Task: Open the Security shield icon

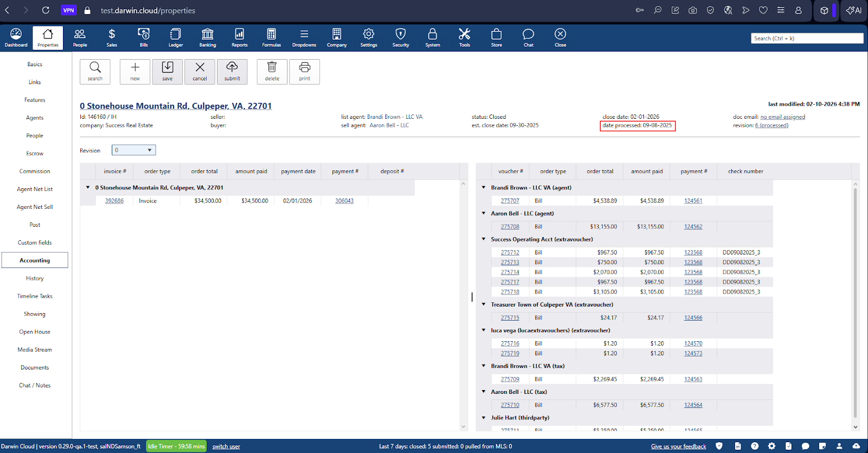Action: (x=400, y=37)
